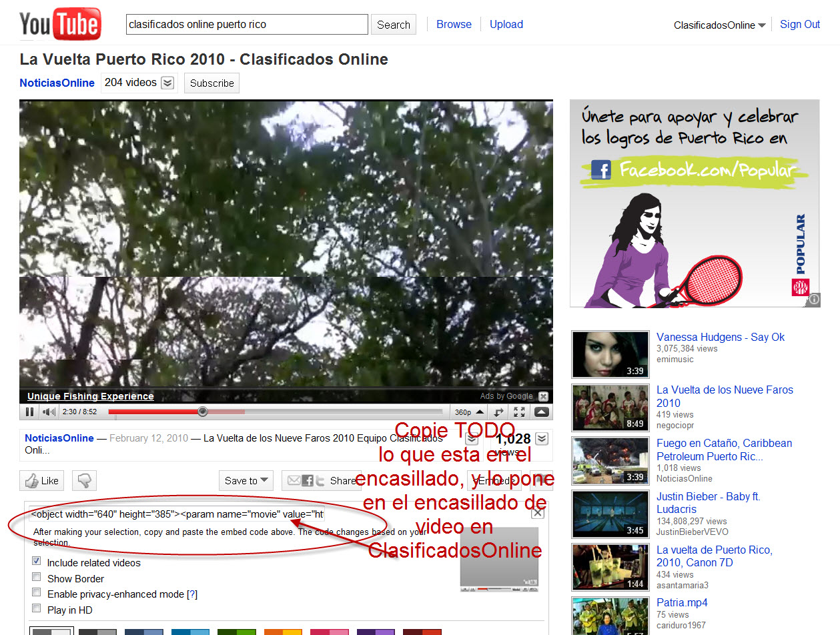Click the Upload link
Image resolution: width=840 pixels, height=635 pixels.
[x=506, y=24]
